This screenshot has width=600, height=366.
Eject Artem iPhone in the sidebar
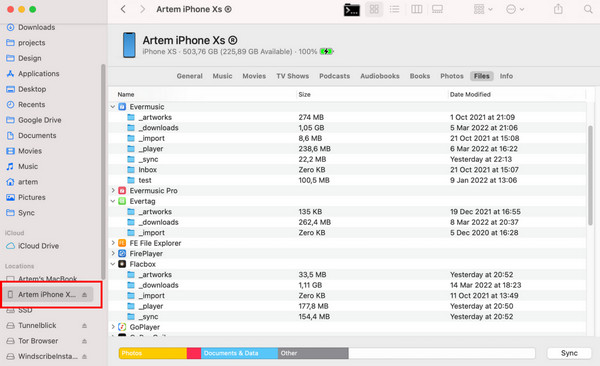84,294
